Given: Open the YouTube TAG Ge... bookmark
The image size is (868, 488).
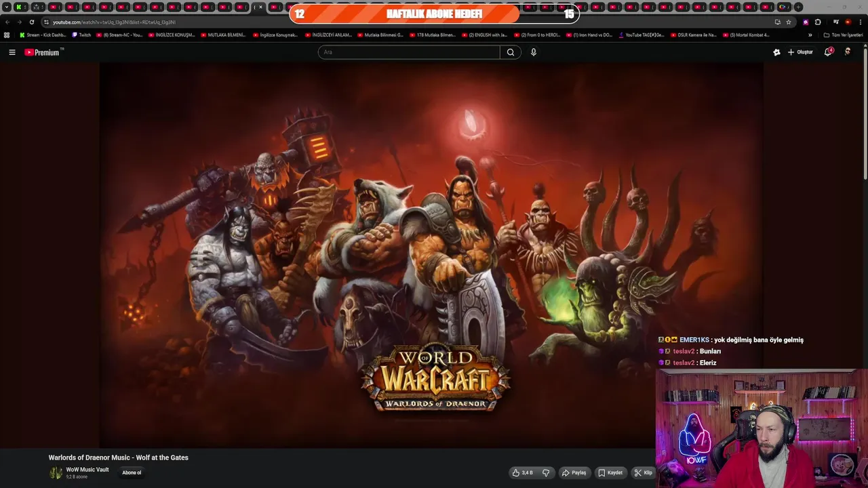Looking at the screenshot, I should coord(642,35).
